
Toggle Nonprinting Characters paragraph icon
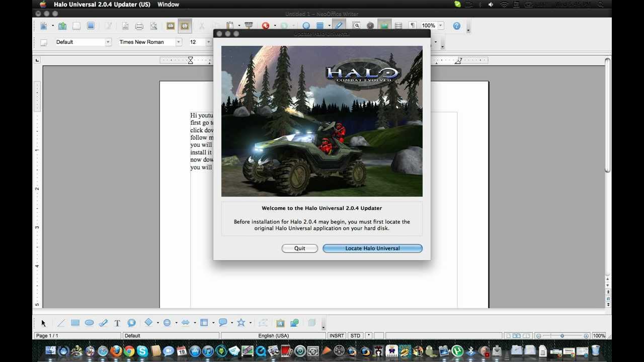click(413, 26)
